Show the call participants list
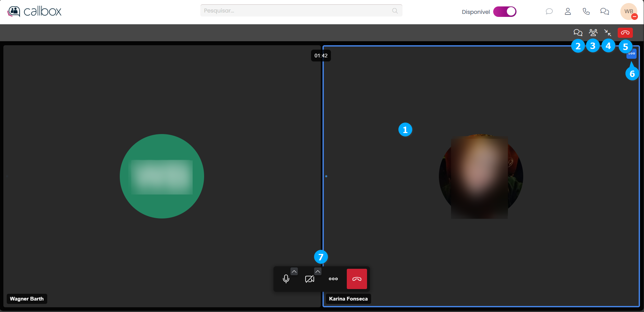Image resolution: width=644 pixels, height=312 pixels. [593, 32]
